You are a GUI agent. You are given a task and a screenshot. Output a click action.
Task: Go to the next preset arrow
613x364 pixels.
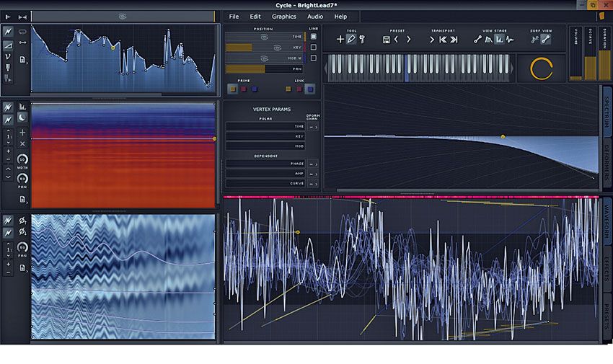(x=408, y=40)
